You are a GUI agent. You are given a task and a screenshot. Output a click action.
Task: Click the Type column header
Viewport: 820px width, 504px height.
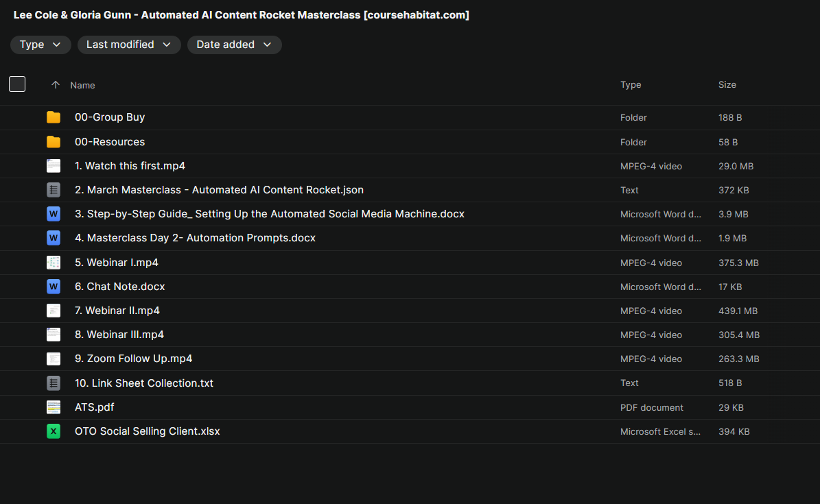point(631,85)
